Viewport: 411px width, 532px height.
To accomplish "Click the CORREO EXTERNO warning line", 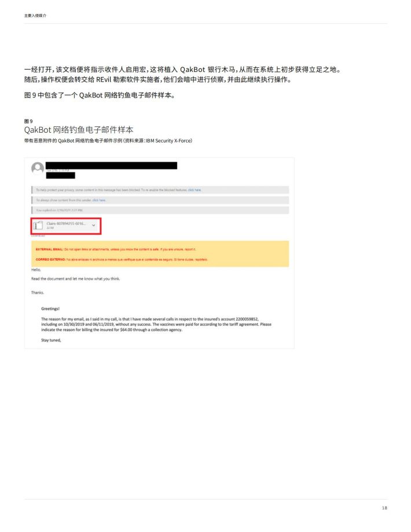I will coord(122,260).
